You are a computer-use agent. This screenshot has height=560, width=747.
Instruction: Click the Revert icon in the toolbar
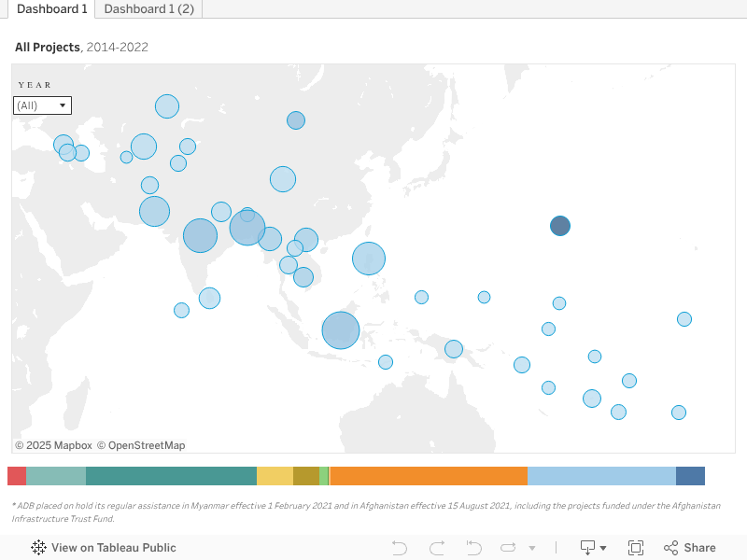[x=473, y=548]
